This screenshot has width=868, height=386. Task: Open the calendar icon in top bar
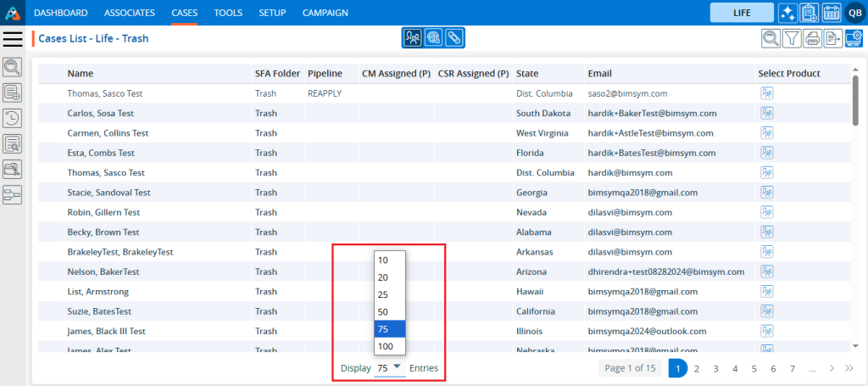point(831,13)
